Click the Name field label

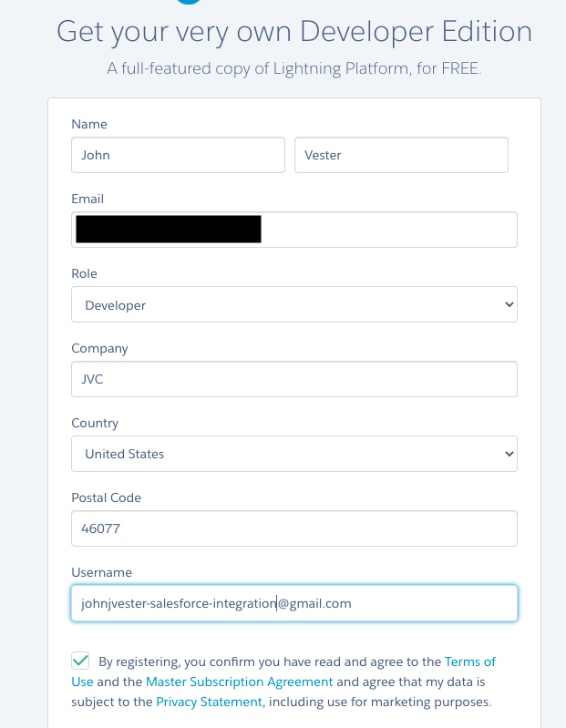coord(88,124)
